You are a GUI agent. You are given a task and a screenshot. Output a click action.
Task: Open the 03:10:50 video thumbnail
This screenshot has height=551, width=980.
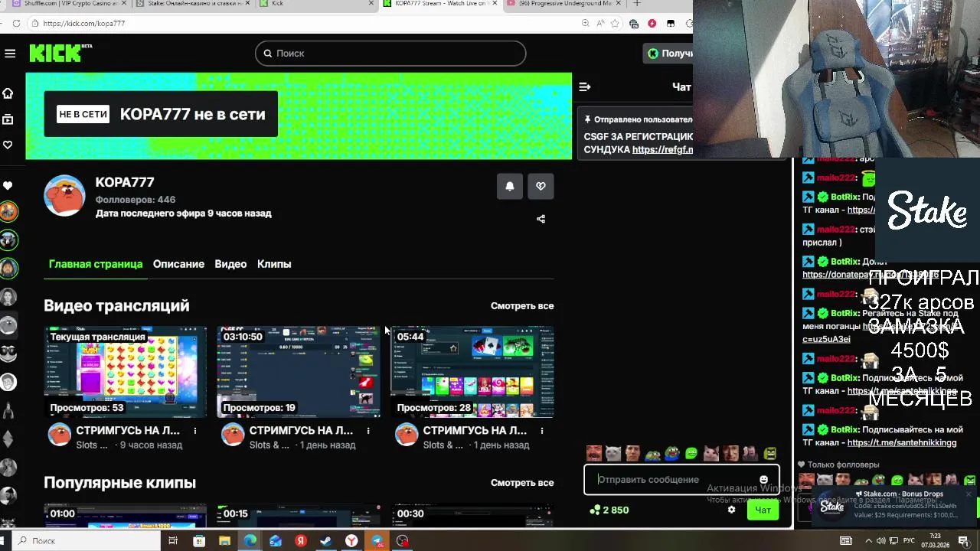(x=299, y=372)
